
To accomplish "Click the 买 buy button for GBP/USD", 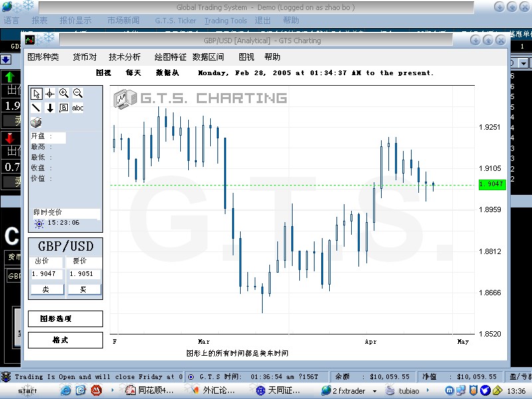I will coord(84,289).
